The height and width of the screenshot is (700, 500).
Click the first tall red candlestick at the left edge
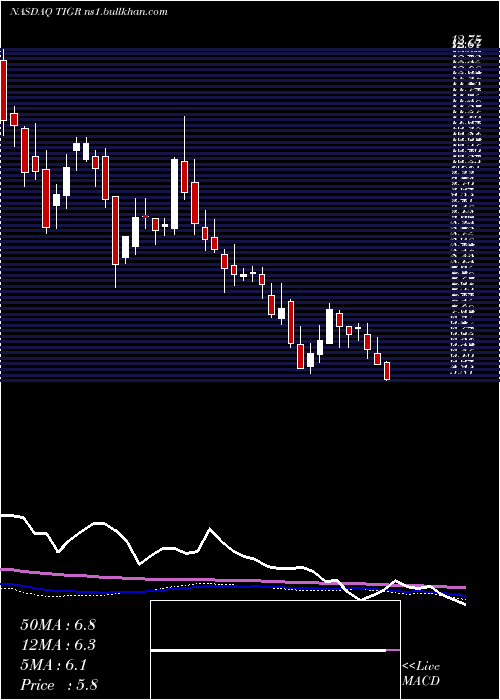[4, 91]
